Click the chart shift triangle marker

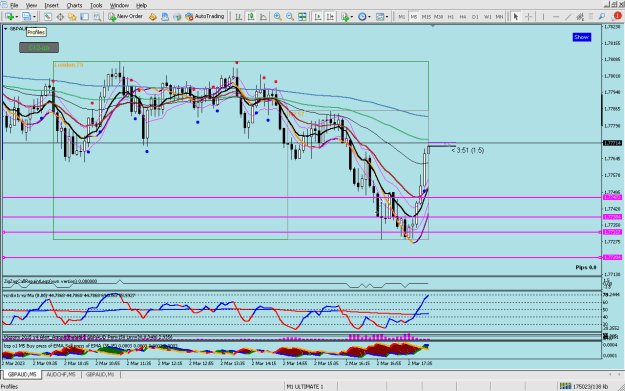(433, 26)
